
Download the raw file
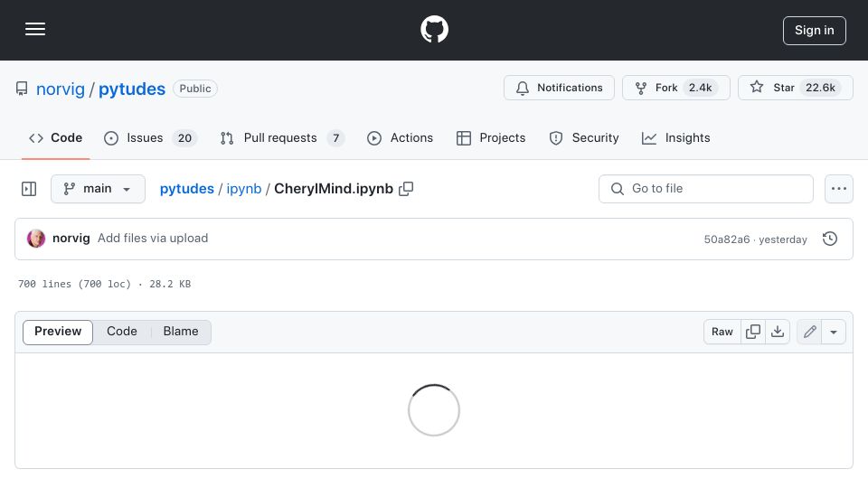click(x=778, y=332)
